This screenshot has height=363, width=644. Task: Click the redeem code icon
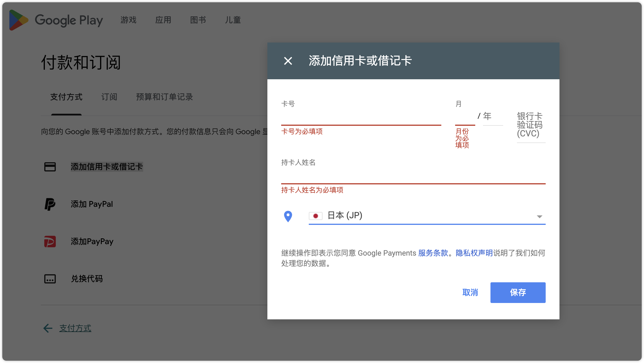(50, 279)
